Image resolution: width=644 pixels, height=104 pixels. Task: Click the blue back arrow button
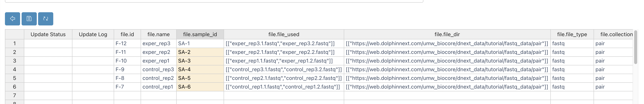coord(13,19)
